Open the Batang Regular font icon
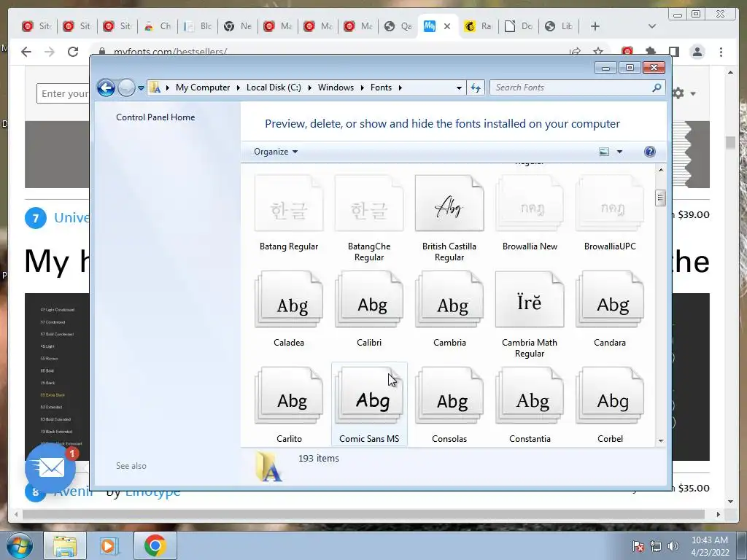The height and width of the screenshot is (560, 747). pyautogui.click(x=289, y=203)
